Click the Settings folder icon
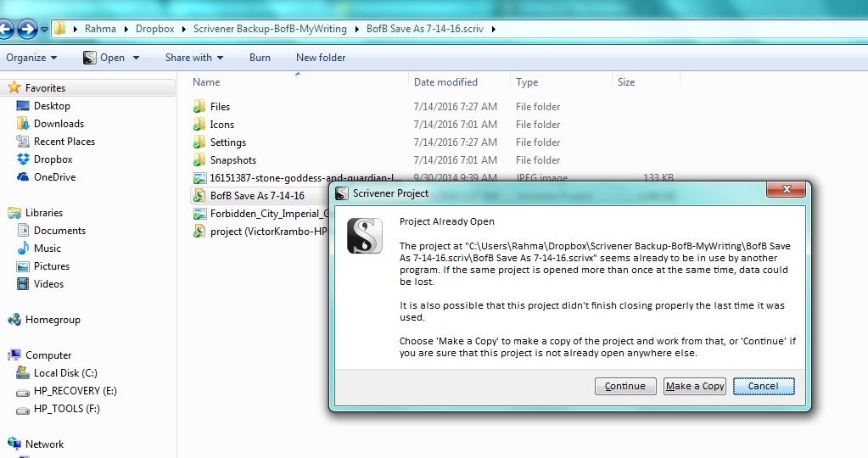 pos(199,142)
